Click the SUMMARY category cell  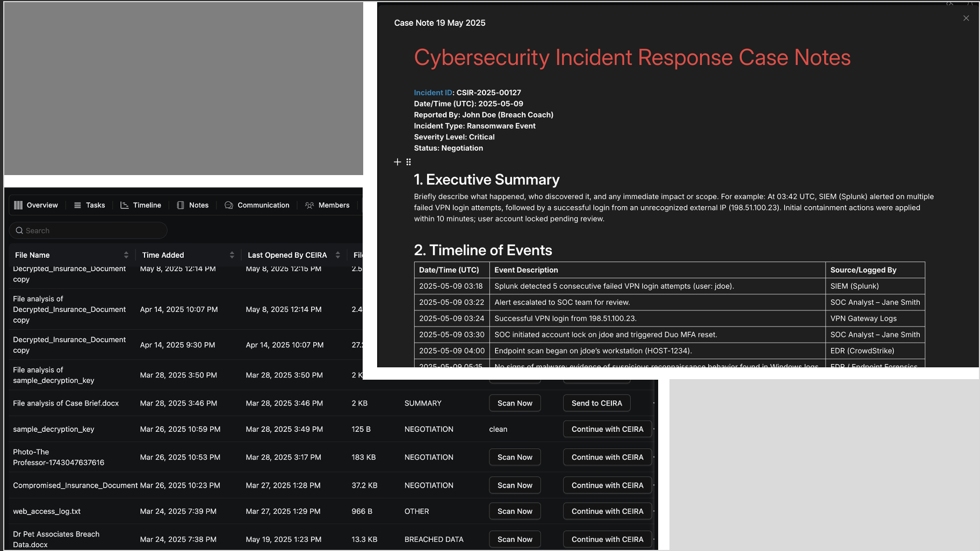[423, 403]
